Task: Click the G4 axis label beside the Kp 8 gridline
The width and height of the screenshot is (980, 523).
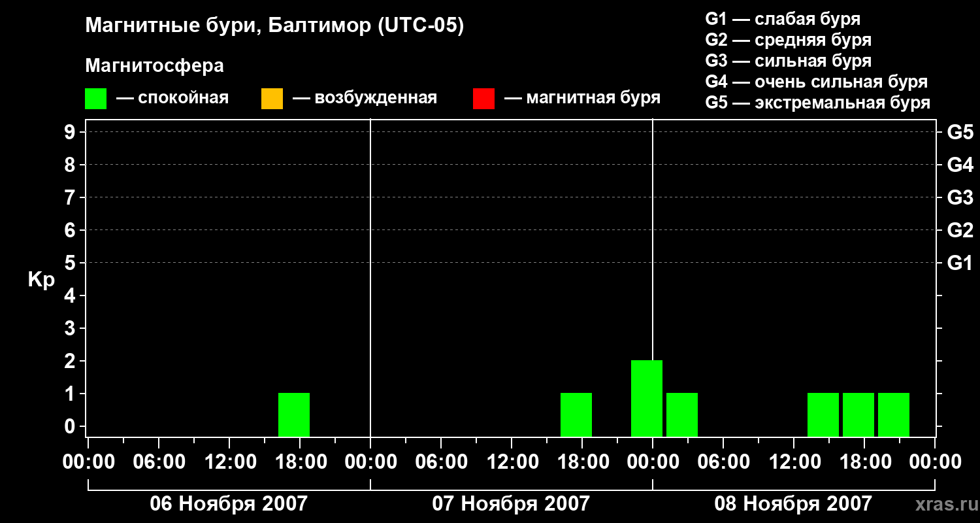Action: pos(960,165)
